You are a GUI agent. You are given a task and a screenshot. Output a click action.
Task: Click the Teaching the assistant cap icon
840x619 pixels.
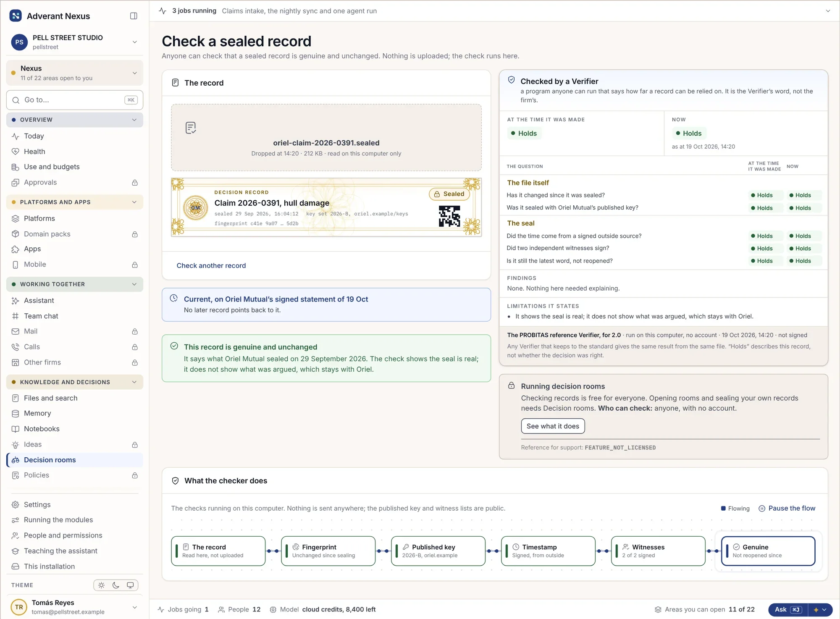tap(16, 551)
